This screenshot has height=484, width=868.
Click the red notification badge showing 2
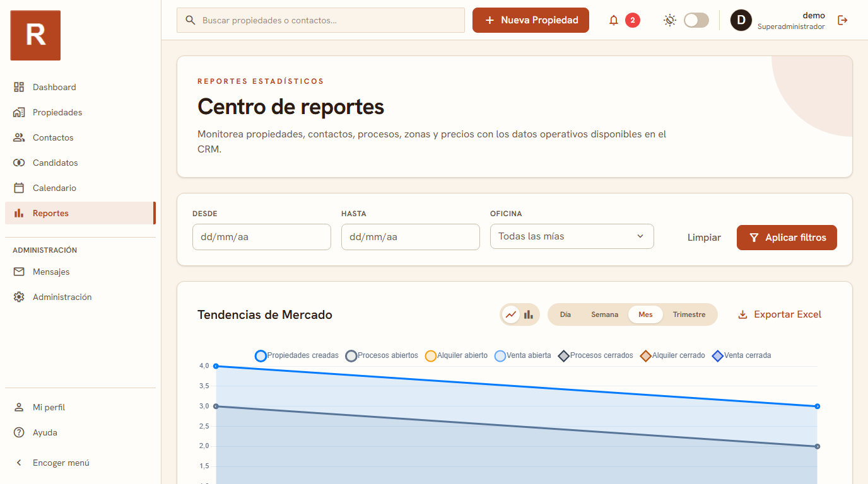633,20
